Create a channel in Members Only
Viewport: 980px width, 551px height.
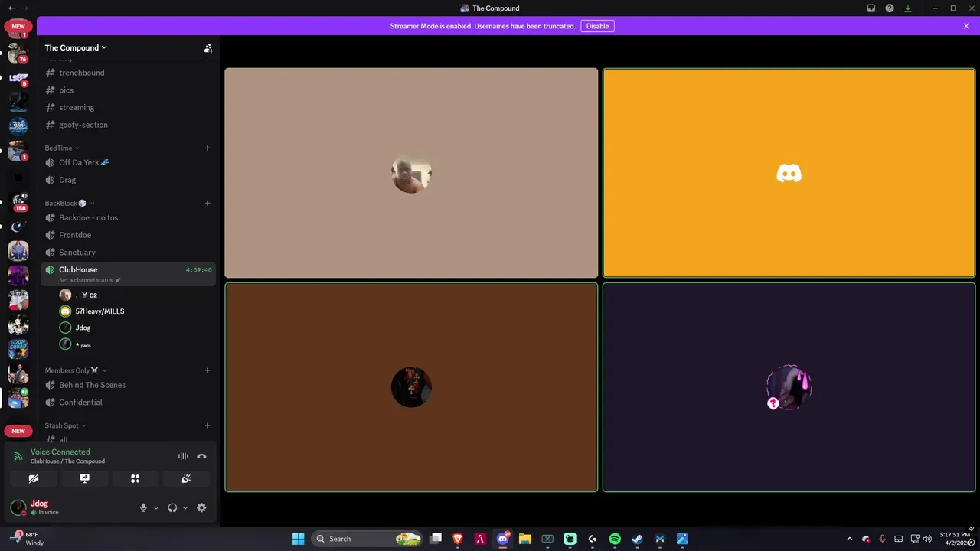[x=207, y=370]
